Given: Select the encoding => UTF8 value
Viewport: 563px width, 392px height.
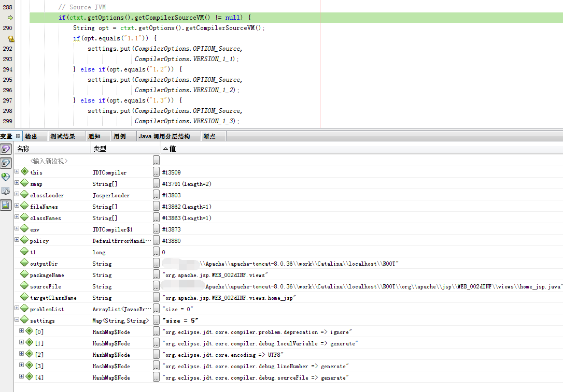Looking at the screenshot, I should click(x=223, y=355).
